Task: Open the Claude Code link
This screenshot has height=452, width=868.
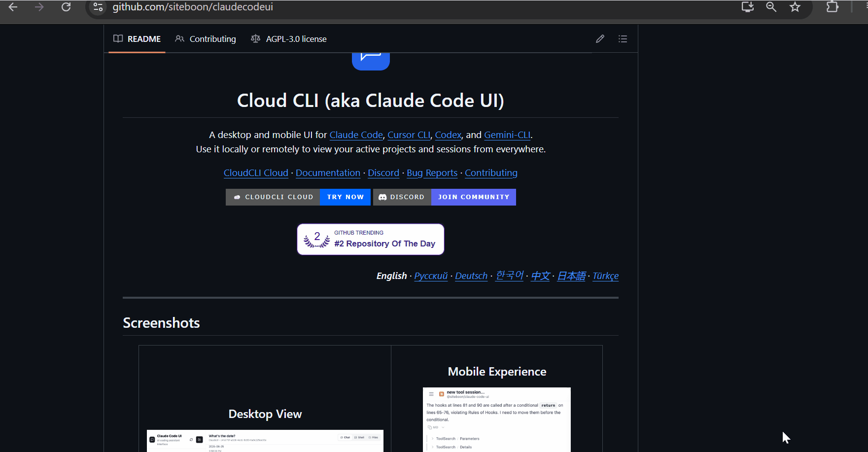Action: 356,135
